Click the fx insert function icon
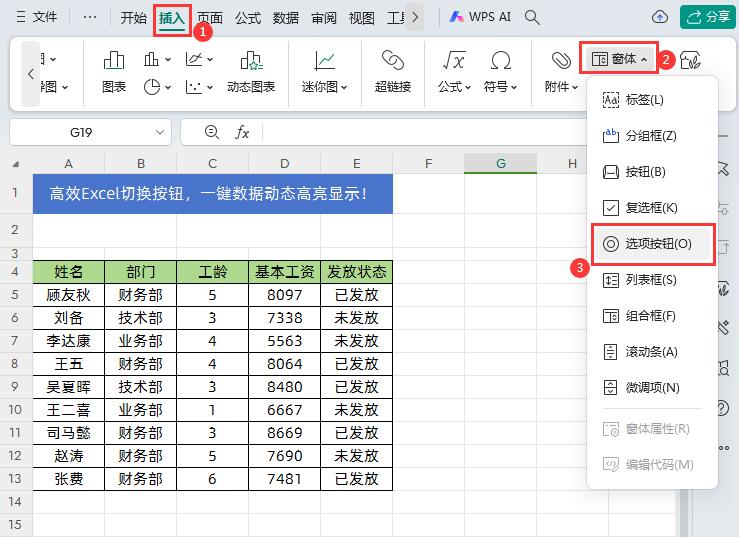The image size is (739, 537). (242, 132)
